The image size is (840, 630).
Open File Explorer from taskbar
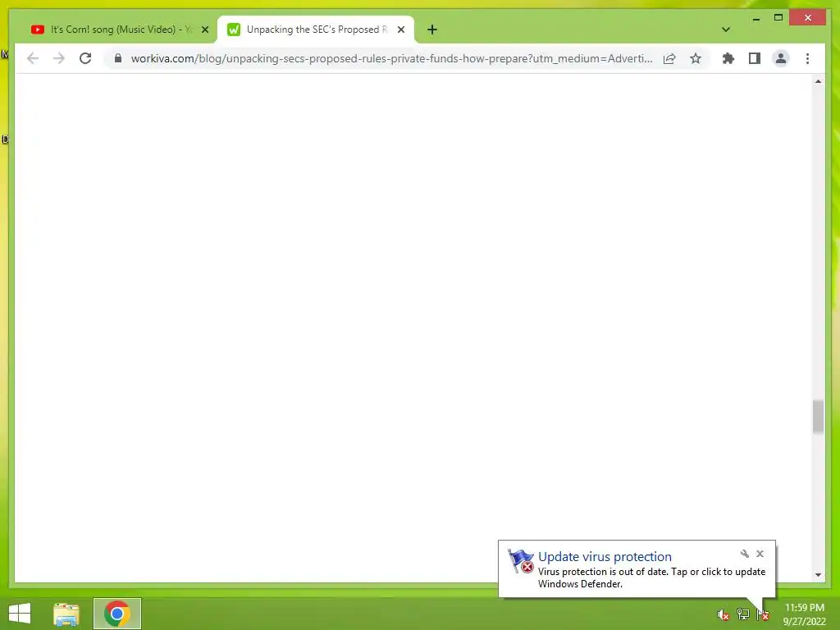click(66, 614)
